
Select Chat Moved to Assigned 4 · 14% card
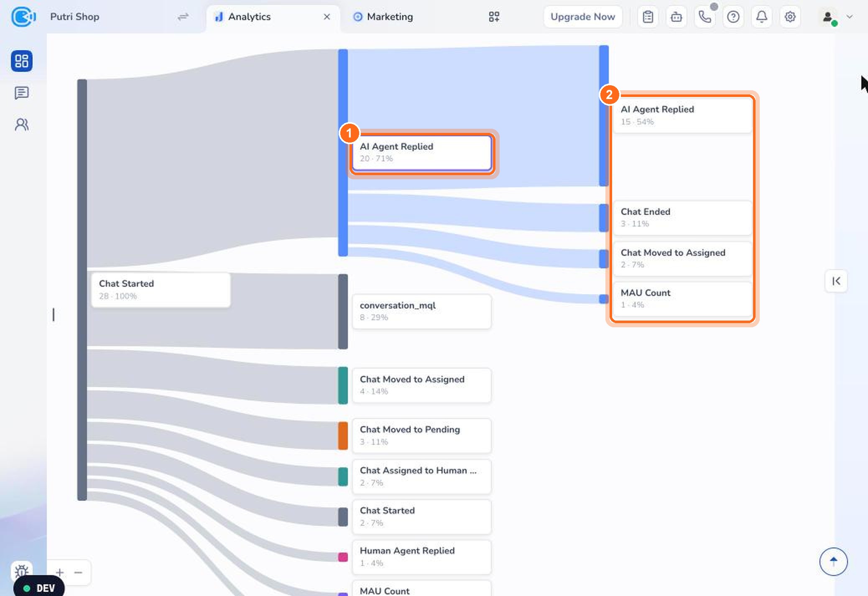[422, 385]
